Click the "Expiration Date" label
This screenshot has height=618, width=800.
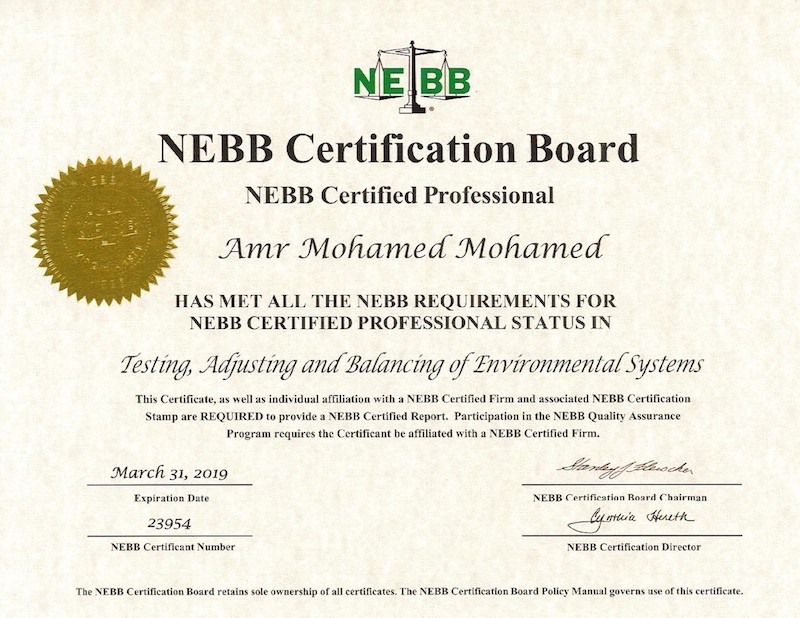[171, 498]
